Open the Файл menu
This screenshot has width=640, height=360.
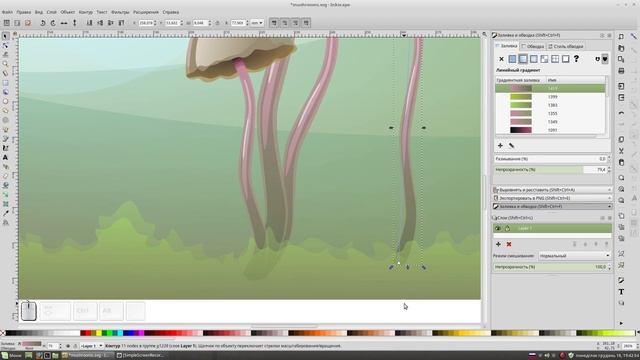[x=7, y=12]
